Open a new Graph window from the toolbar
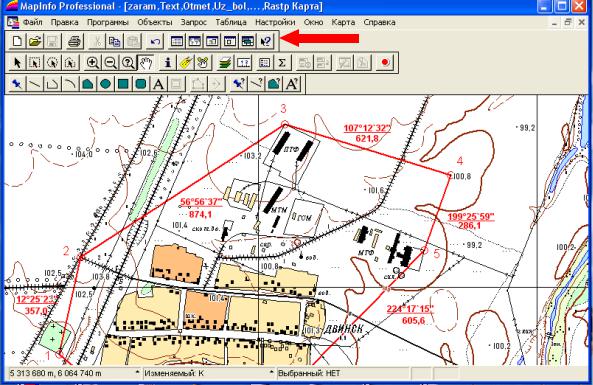Screen dimensions: 593x385 coord(212,41)
